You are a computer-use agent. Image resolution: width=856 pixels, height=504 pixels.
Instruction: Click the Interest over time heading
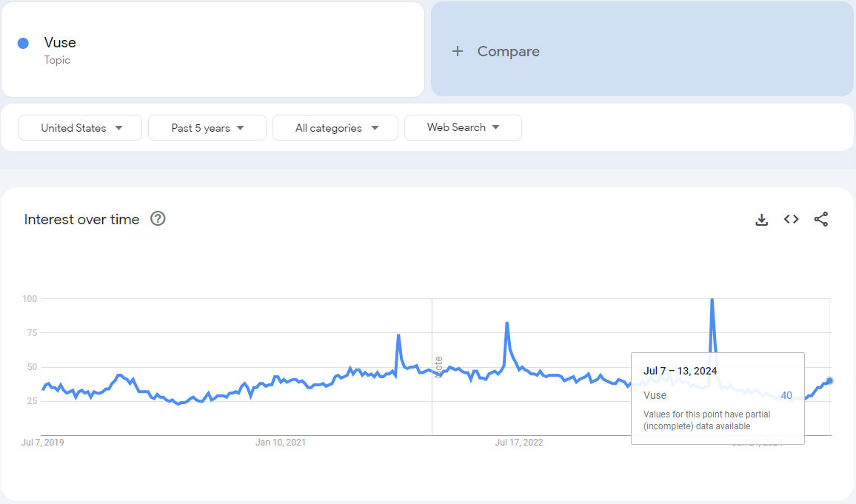[x=82, y=219]
